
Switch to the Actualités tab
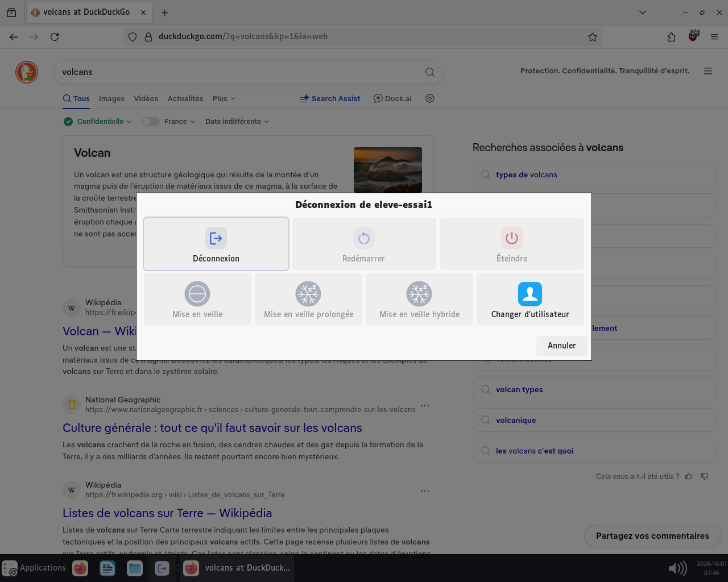[185, 98]
